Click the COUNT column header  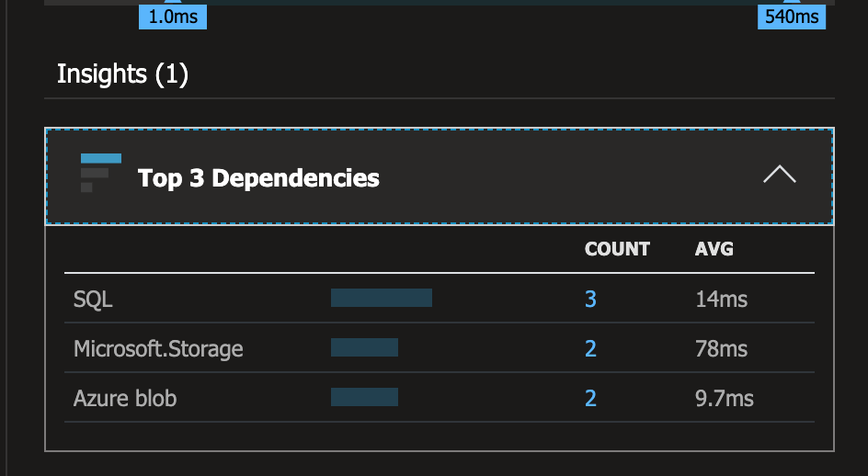pos(617,249)
